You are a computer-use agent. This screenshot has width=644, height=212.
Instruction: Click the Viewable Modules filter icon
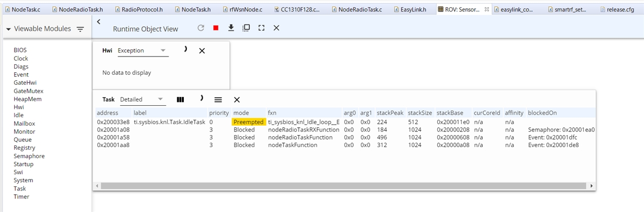[80, 29]
